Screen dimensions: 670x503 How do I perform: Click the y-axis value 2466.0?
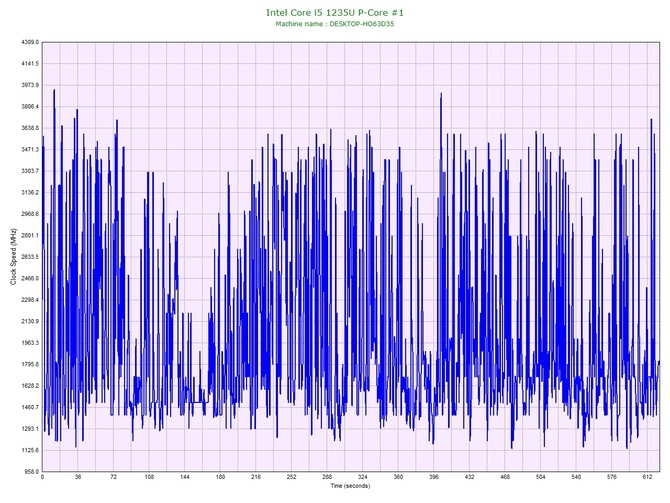pyautogui.click(x=30, y=278)
